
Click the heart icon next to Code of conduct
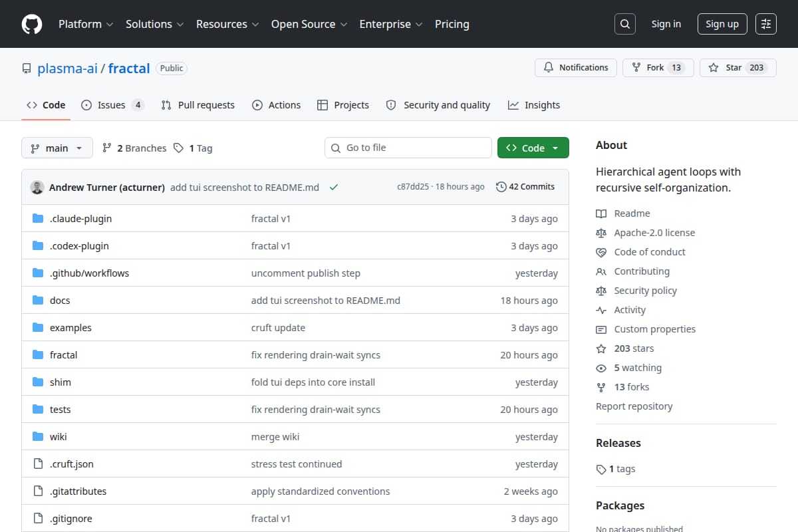click(x=601, y=252)
